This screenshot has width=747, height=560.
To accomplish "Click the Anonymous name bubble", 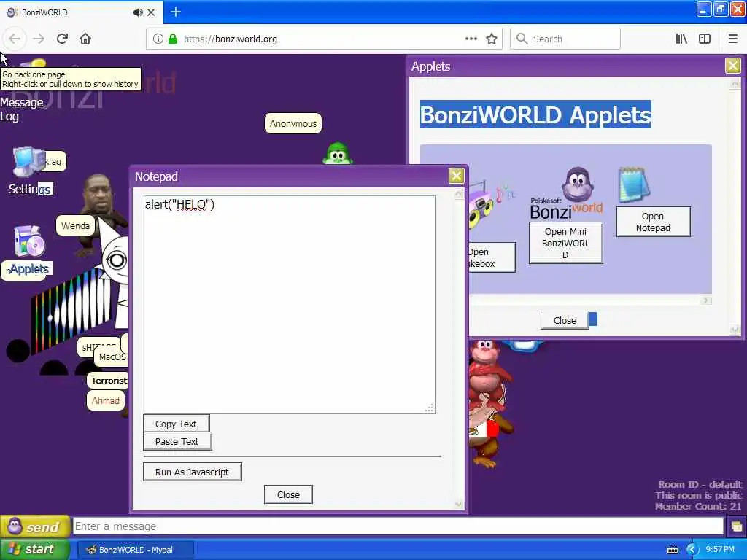I will pos(293,123).
